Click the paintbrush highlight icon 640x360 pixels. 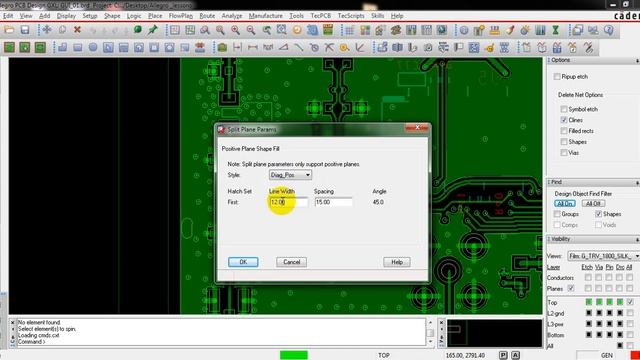coord(510,30)
